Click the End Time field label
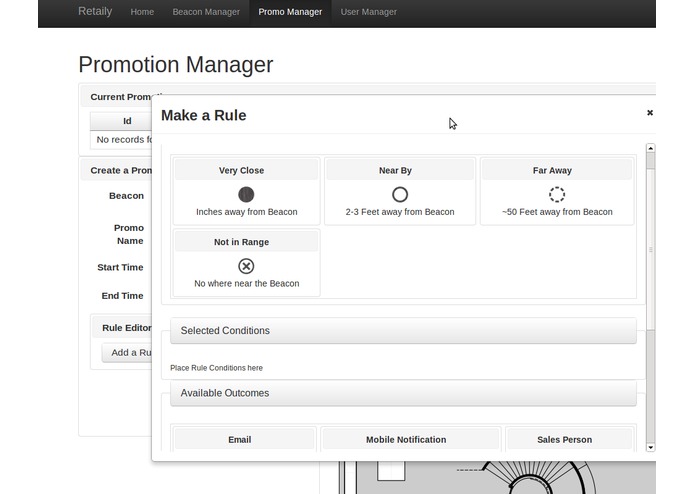 click(122, 296)
